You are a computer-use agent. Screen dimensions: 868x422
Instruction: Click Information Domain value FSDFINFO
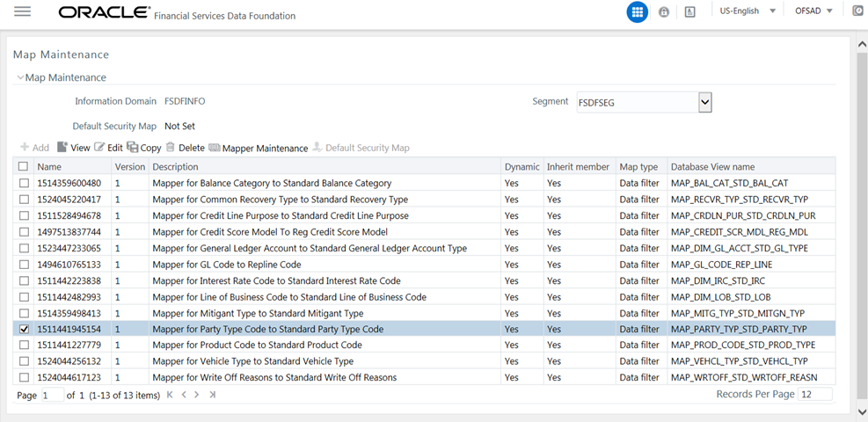pyautogui.click(x=185, y=101)
